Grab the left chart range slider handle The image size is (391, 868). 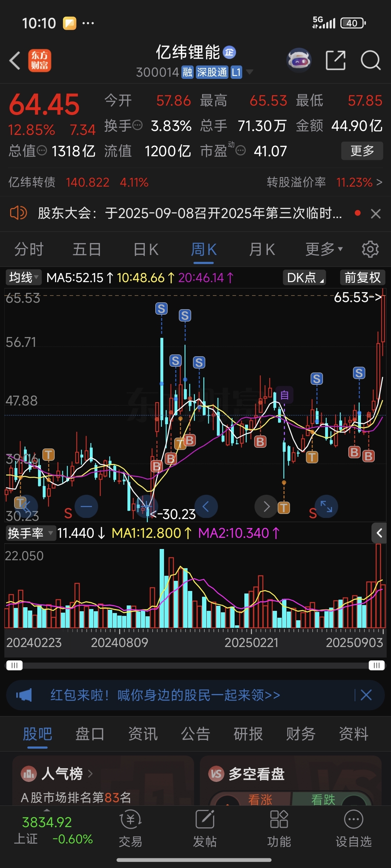point(14,665)
